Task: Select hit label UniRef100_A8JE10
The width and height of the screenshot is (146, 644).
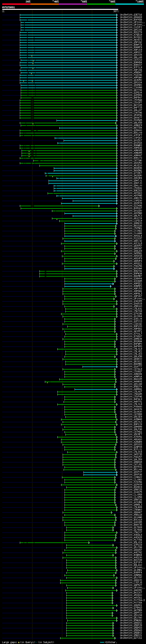Action: coord(131,165)
